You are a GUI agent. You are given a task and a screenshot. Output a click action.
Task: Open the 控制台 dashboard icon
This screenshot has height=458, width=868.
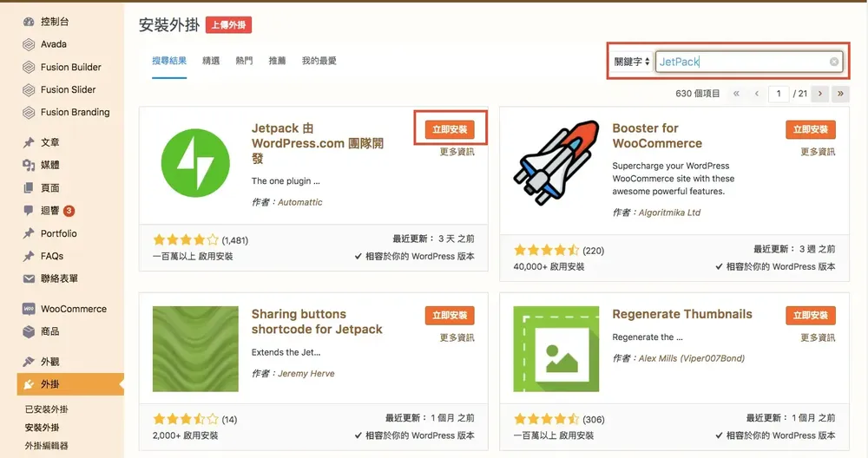click(29, 23)
